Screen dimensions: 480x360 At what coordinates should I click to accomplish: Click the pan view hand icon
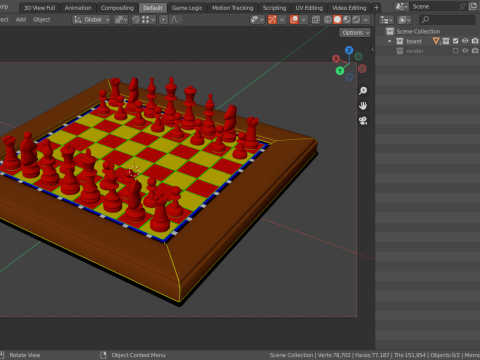[x=363, y=106]
